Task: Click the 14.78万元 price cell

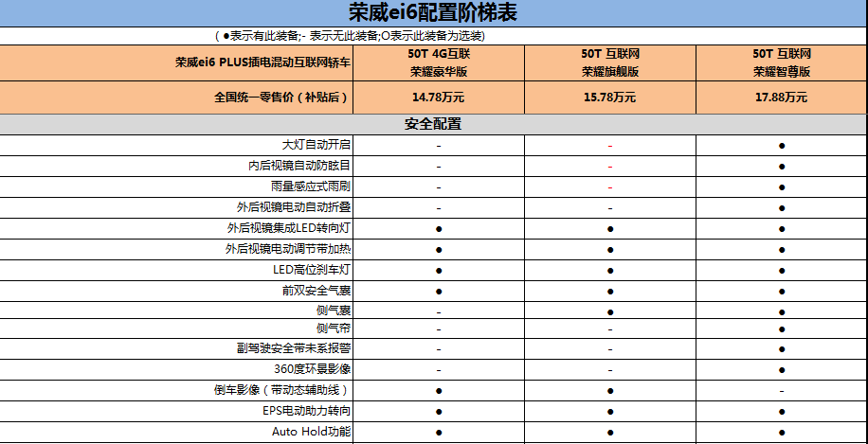Action: (439, 98)
